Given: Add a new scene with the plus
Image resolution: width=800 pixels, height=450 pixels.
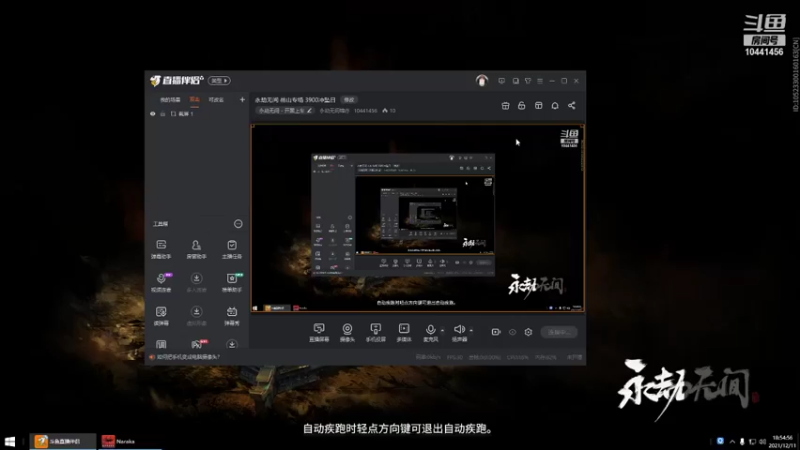Looking at the screenshot, I should (x=242, y=99).
